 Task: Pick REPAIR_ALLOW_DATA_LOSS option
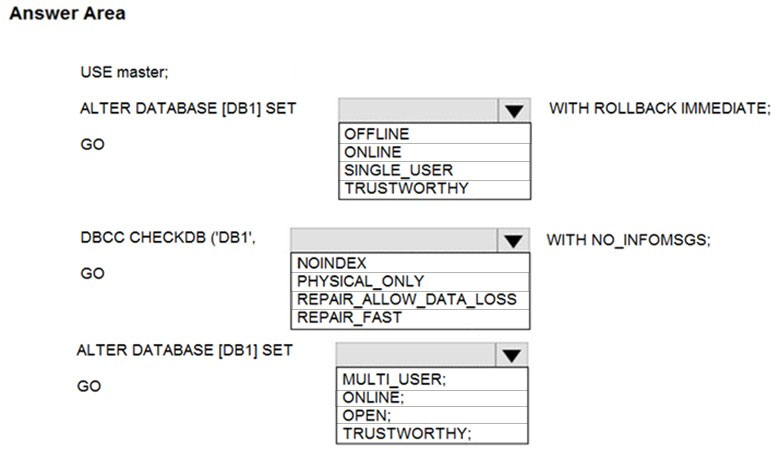click(406, 300)
